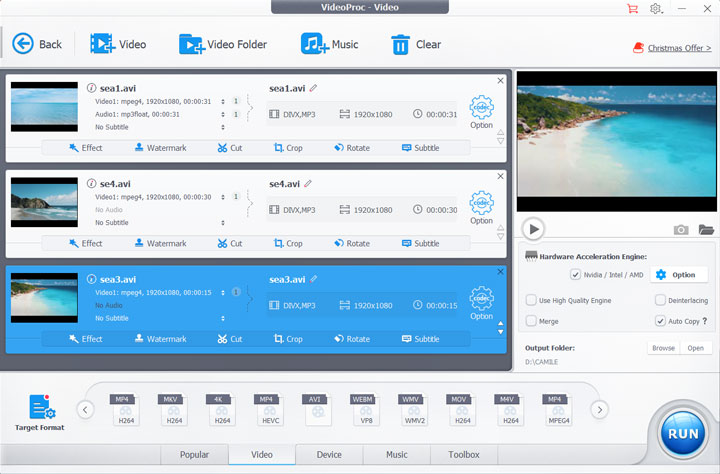Enable the Merge checkbox
The height and width of the screenshot is (474, 720).
point(531,321)
